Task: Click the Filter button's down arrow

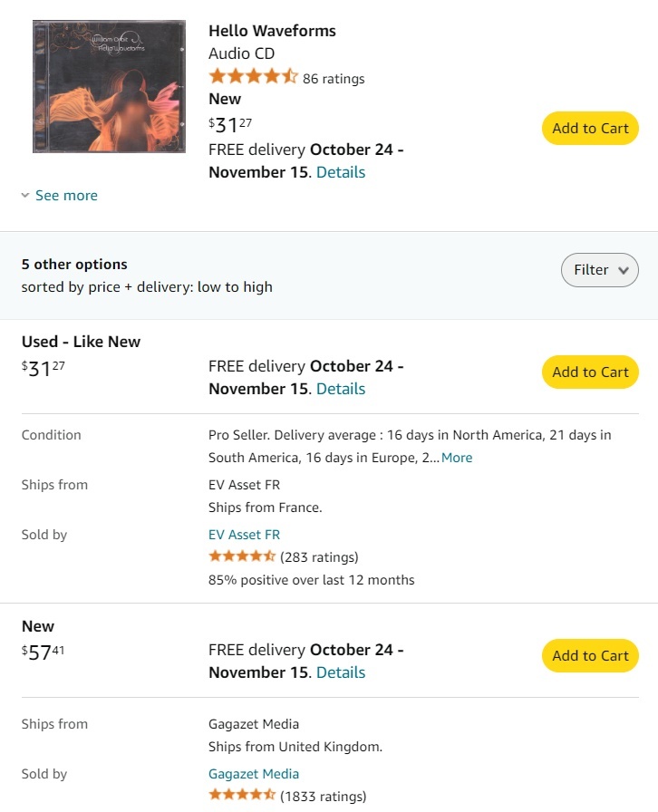Action: pos(623,270)
